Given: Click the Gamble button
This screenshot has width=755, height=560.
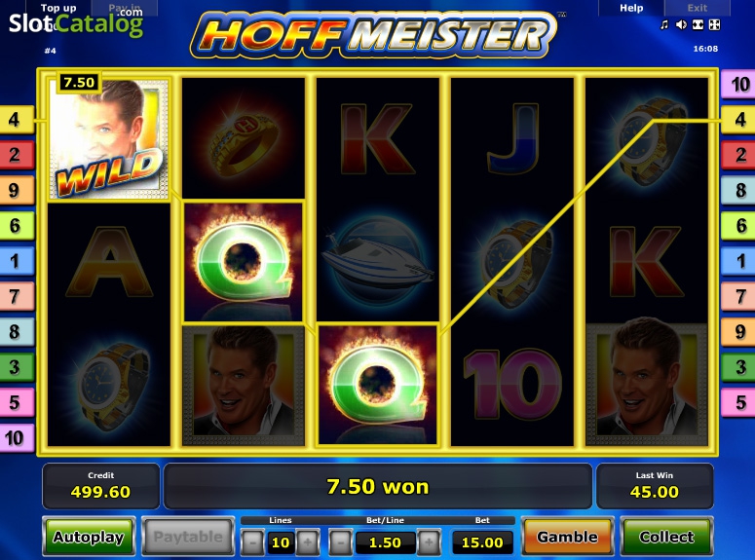Looking at the screenshot, I should [567, 537].
